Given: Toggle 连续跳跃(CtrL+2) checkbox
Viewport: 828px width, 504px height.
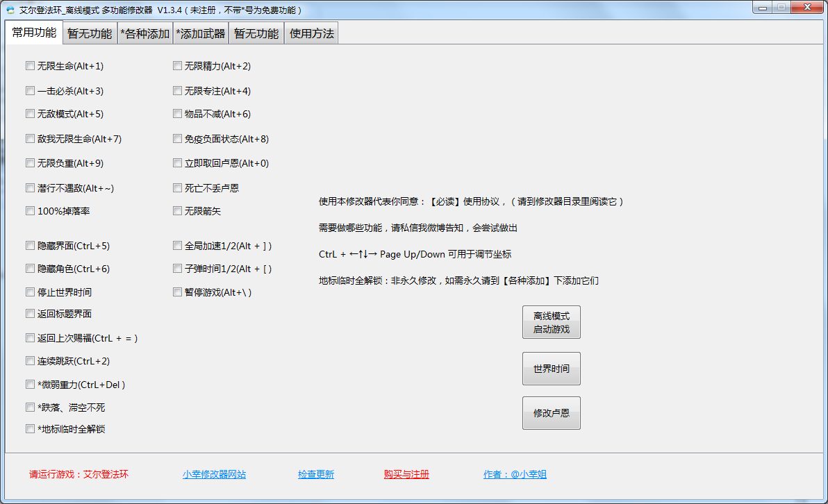Looking at the screenshot, I should point(30,361).
